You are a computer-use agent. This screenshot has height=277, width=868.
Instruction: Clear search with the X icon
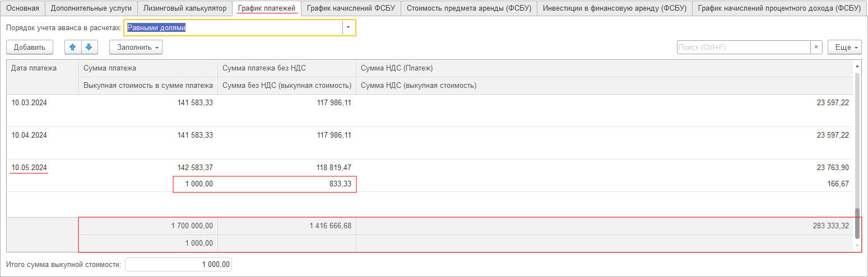[816, 48]
